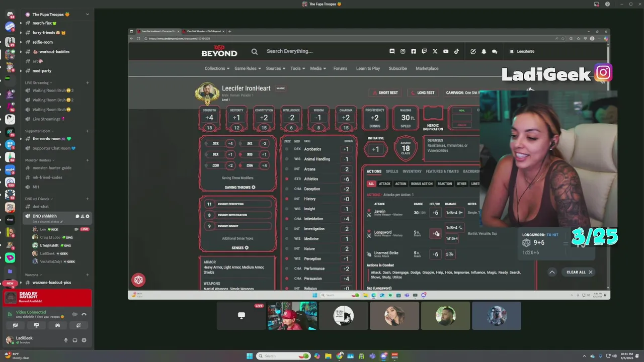Open D&D Beyond Facebook icon link
The height and width of the screenshot is (362, 644).
pos(414,51)
